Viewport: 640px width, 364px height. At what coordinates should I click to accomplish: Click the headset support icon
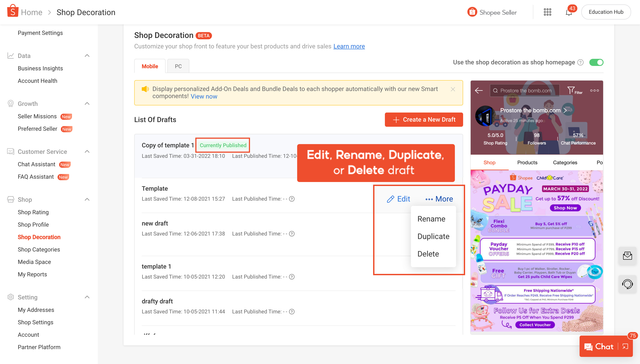[628, 284]
